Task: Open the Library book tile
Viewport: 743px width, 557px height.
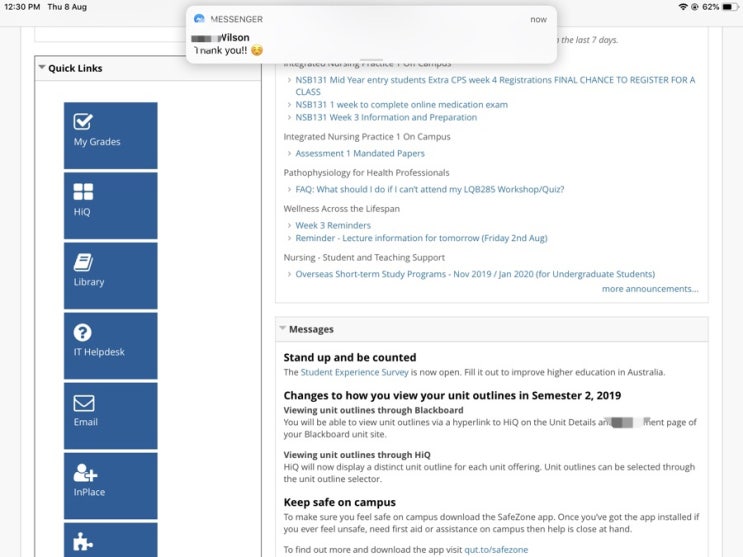Action: 110,275
